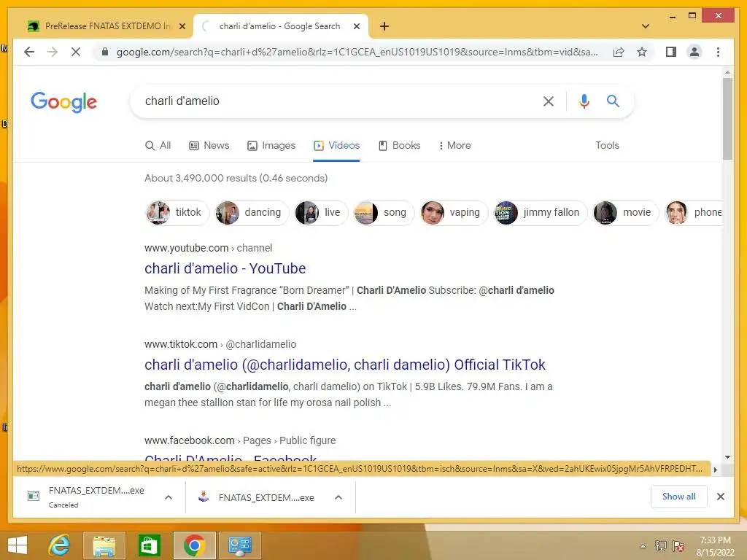Filter results with the movie chip
Viewport: 747px width, 560px height.
[x=625, y=212]
